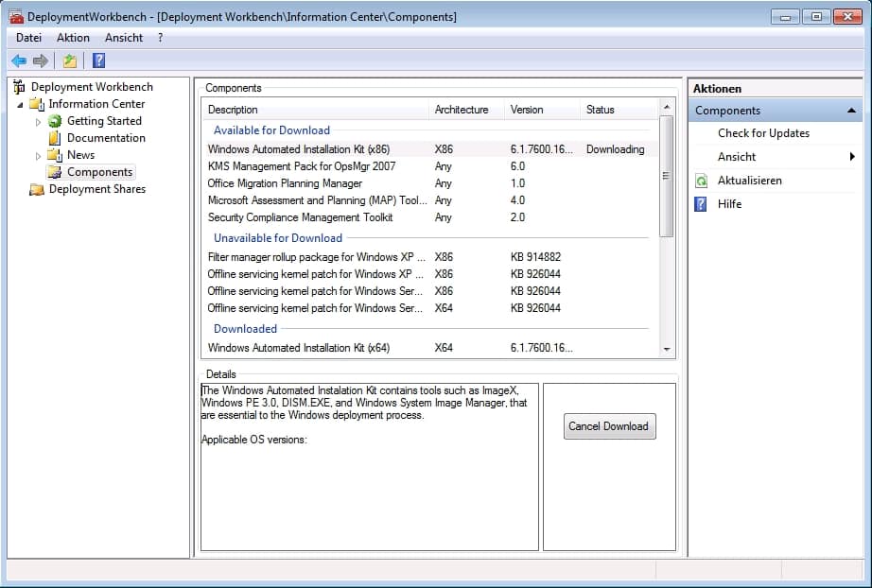This screenshot has width=872, height=588.
Task: Select Documentation tree label
Action: [x=106, y=138]
